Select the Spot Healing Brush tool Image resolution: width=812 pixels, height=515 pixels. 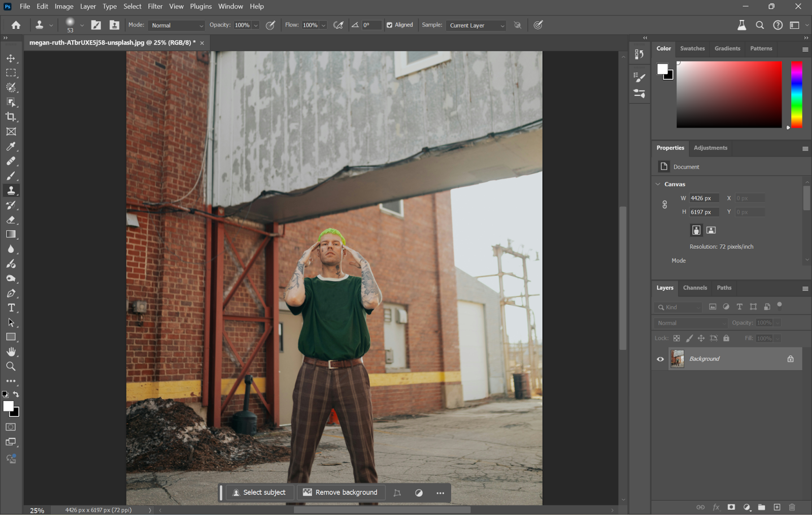11,161
